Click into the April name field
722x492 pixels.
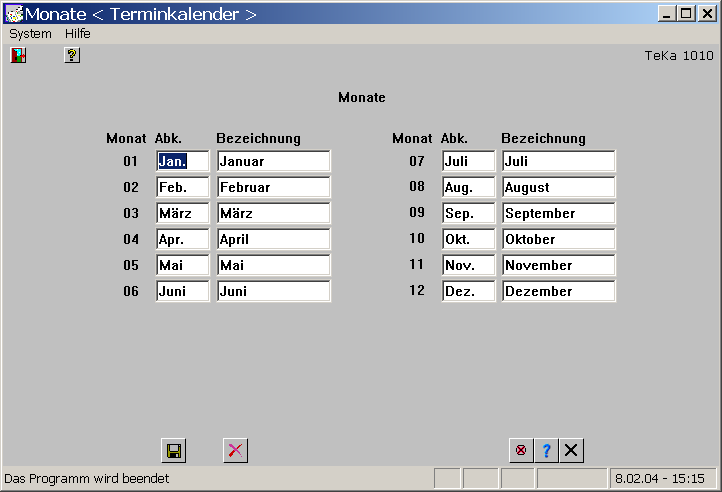coord(273,239)
